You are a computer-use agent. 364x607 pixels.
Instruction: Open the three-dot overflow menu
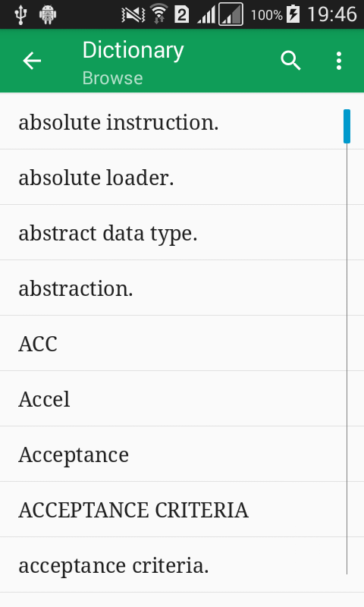[339, 61]
